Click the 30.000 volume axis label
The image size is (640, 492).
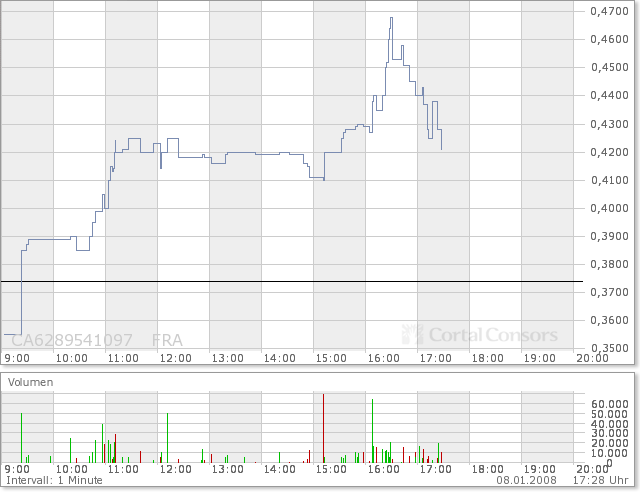click(x=610, y=434)
